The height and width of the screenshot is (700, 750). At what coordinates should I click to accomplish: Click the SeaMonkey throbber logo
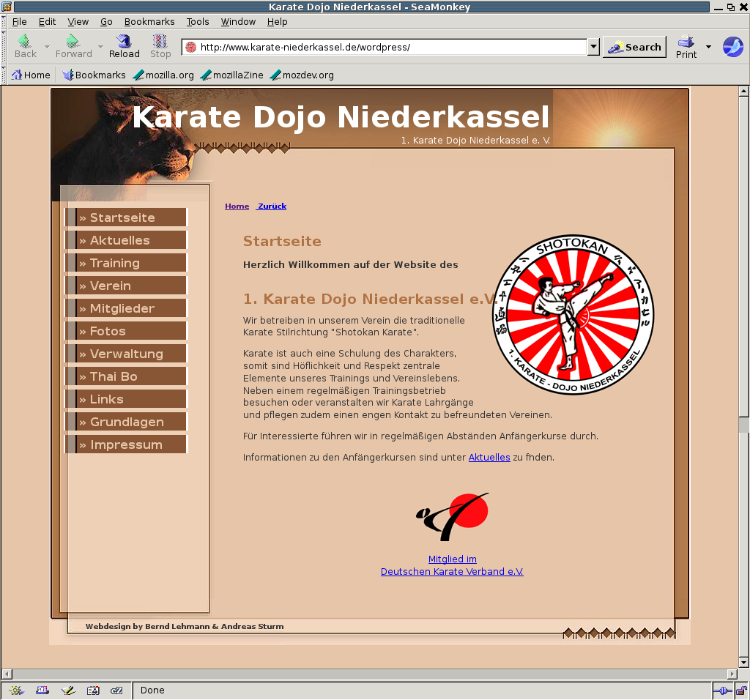[x=732, y=47]
